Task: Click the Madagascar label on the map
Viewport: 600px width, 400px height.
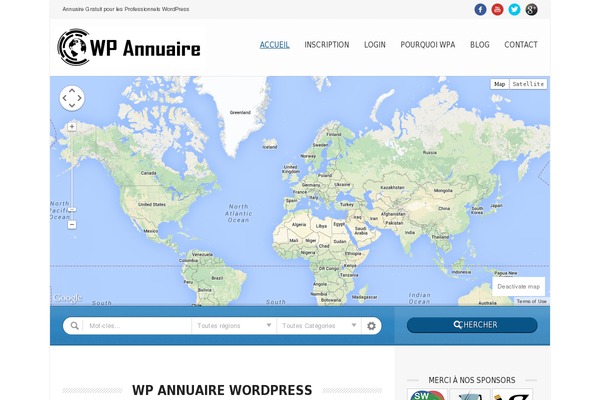Action: click(x=364, y=297)
